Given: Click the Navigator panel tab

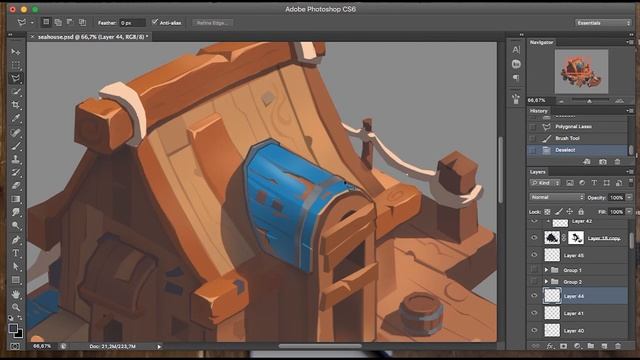Looking at the screenshot, I should (x=541, y=42).
